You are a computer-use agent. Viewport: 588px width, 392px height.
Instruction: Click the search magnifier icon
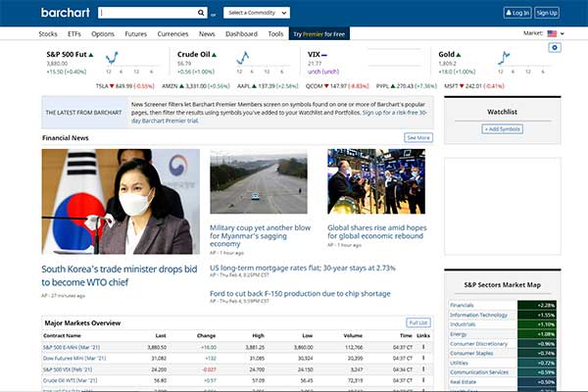click(x=201, y=13)
